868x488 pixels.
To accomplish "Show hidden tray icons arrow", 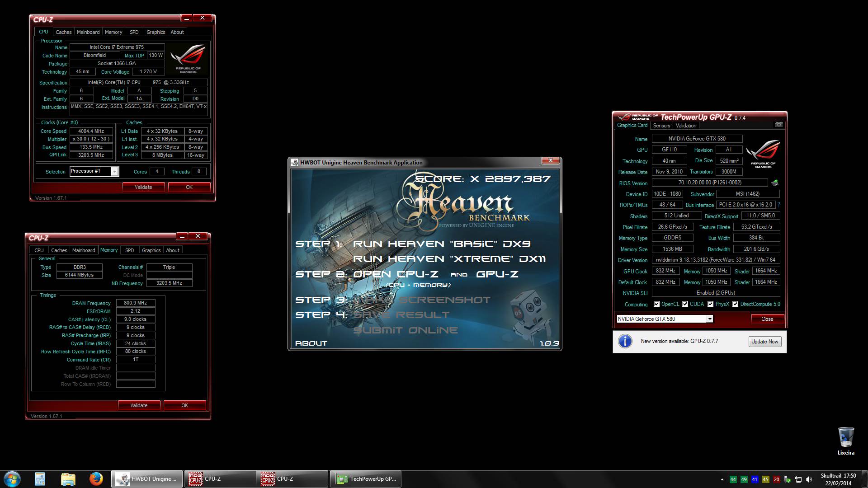I will (722, 479).
